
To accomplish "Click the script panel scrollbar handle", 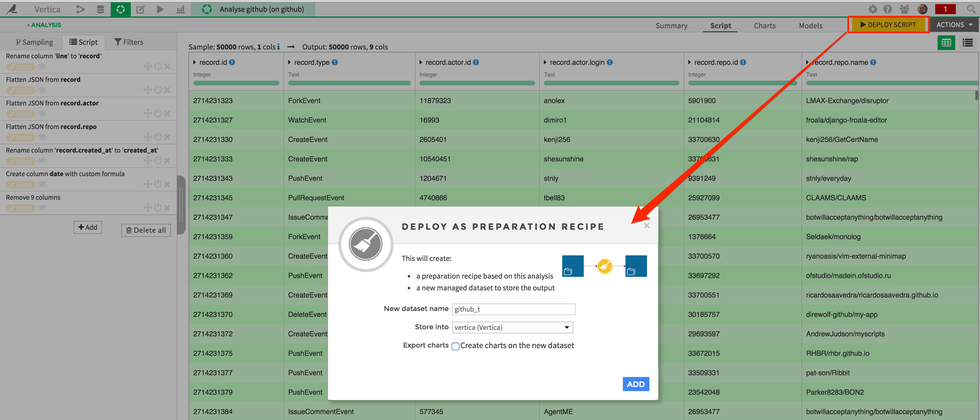I will pyautogui.click(x=182, y=205).
